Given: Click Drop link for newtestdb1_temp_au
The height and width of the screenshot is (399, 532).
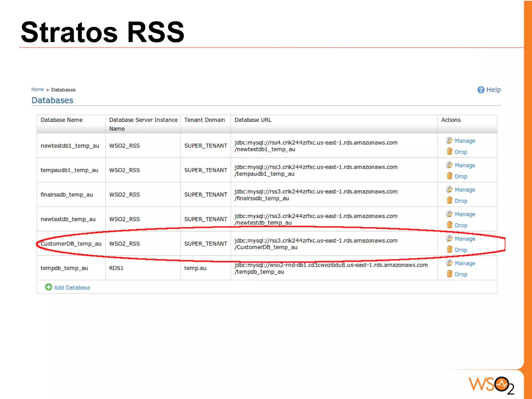Looking at the screenshot, I should click(461, 152).
